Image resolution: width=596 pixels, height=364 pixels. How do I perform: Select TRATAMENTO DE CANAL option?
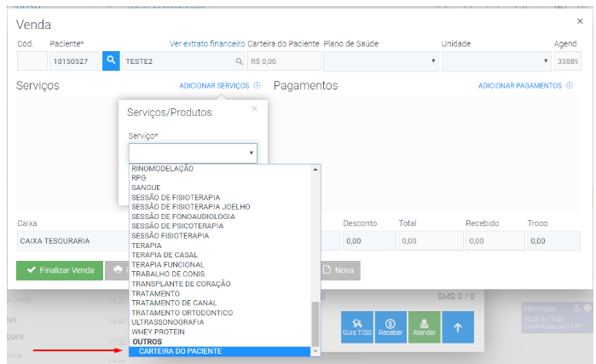click(220, 303)
